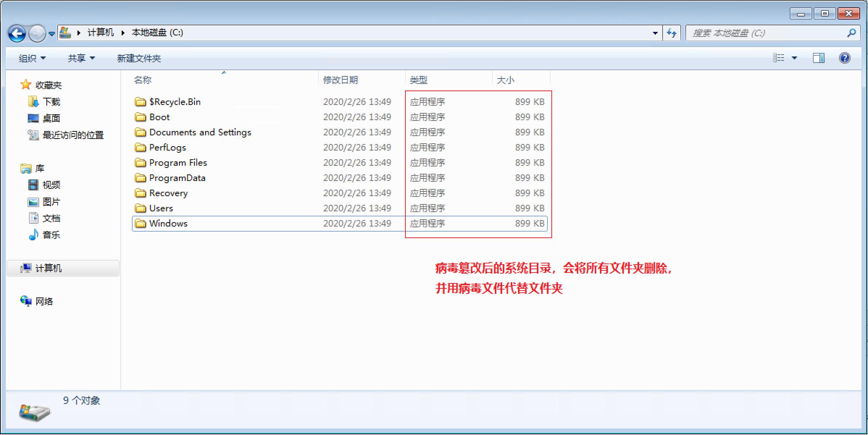The image size is (868, 435).
Task: Select the Downloads (下载) favorite
Action: (51, 102)
